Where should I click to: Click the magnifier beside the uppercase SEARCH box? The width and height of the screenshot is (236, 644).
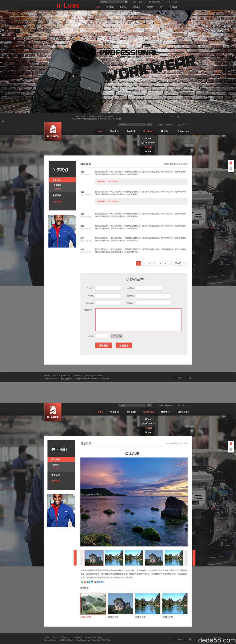[126, 2]
